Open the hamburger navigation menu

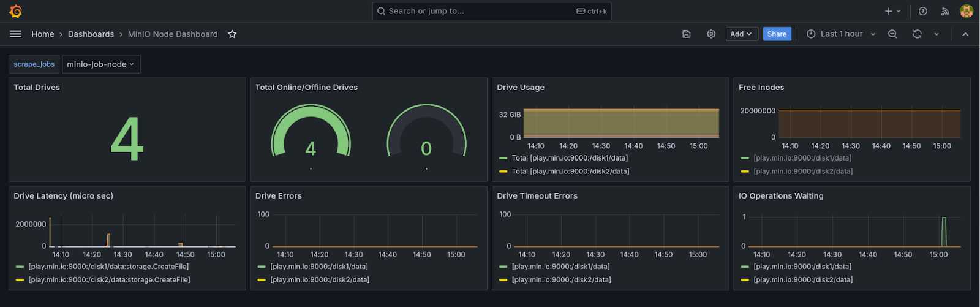15,34
